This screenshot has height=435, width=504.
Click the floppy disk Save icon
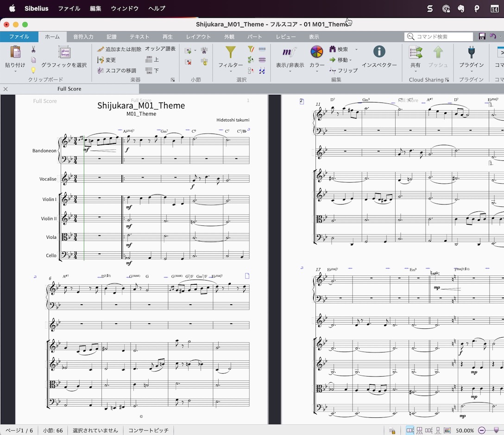tap(482, 36)
